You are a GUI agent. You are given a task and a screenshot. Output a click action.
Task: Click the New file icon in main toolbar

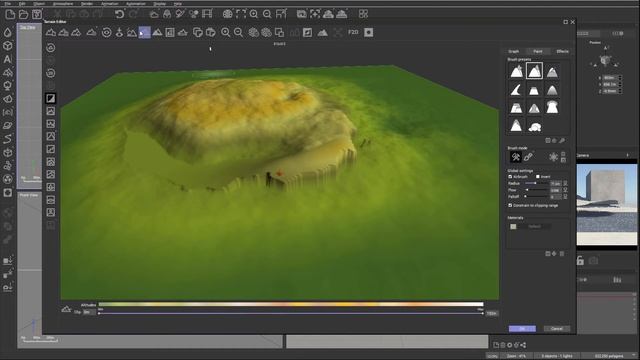[x=10, y=14]
